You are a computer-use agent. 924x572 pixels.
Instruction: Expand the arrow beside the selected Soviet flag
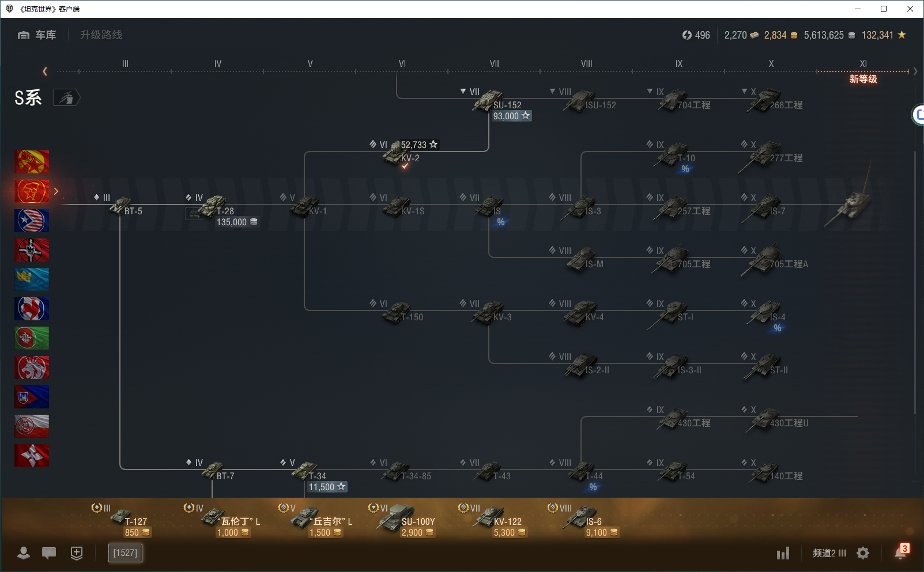(56, 191)
